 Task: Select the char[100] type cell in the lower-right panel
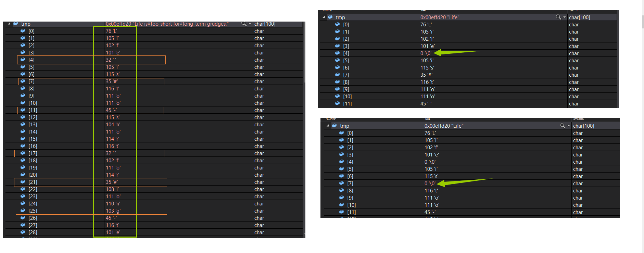tap(584, 126)
